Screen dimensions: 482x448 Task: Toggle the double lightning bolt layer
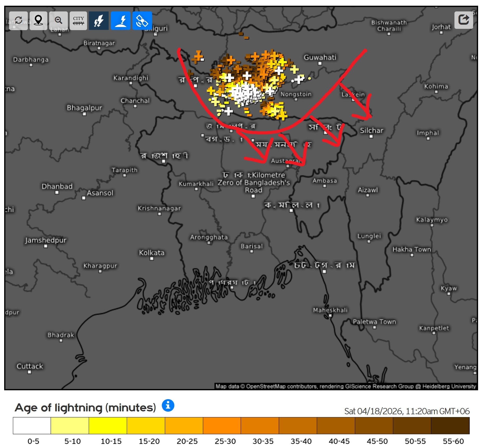coord(99,21)
